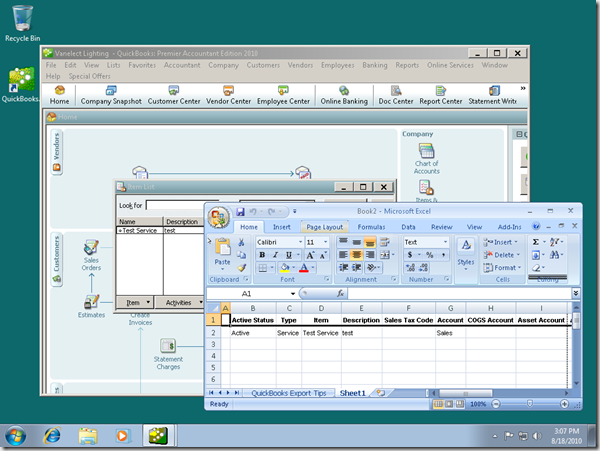This screenshot has height=451, width=600.
Task: Toggle Center alignment in Excel
Action: point(356,255)
